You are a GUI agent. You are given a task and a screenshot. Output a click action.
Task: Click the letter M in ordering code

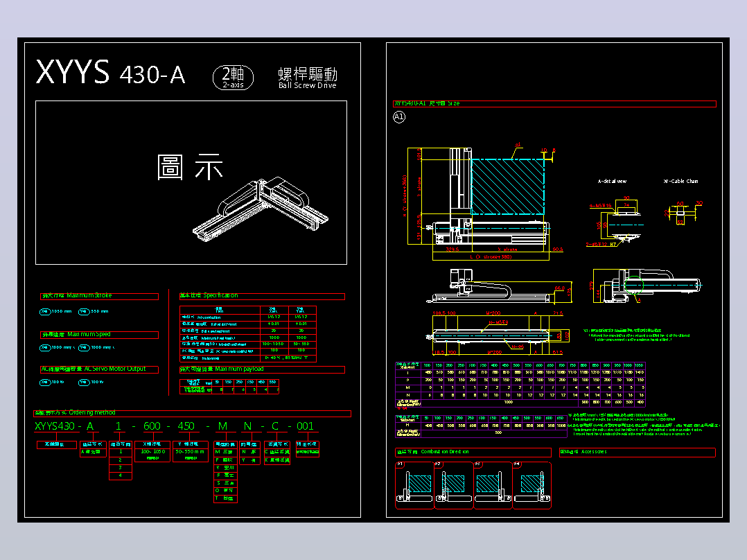tap(222, 426)
